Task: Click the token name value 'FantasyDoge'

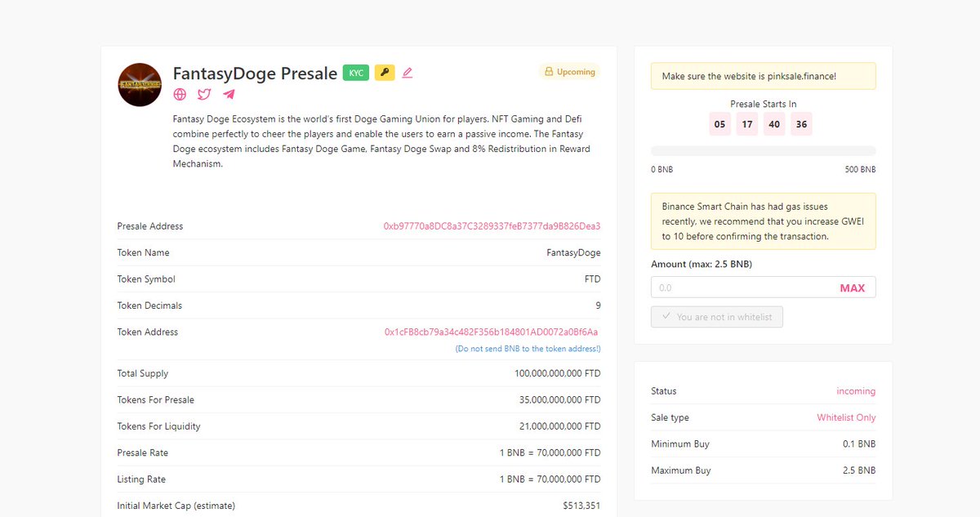Action: coord(573,253)
